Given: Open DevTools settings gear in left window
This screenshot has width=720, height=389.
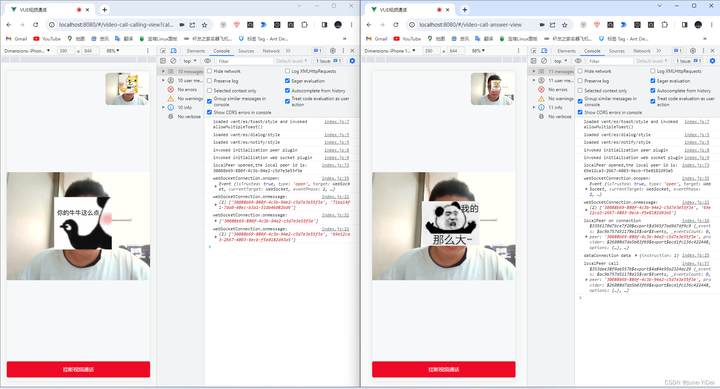Looking at the screenshot, I should click(x=333, y=51).
